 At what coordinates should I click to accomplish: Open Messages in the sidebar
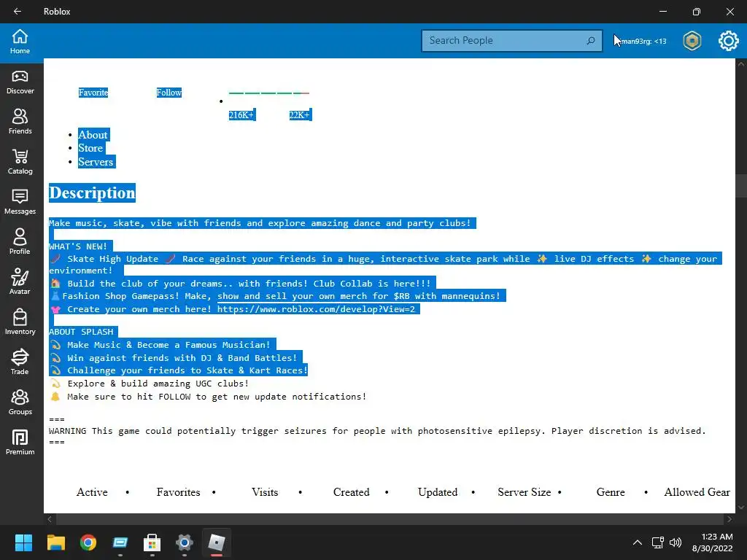tap(20, 202)
